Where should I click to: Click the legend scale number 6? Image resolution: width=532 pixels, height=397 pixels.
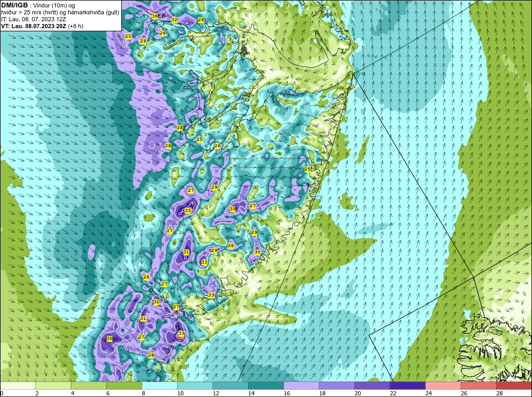point(108,393)
